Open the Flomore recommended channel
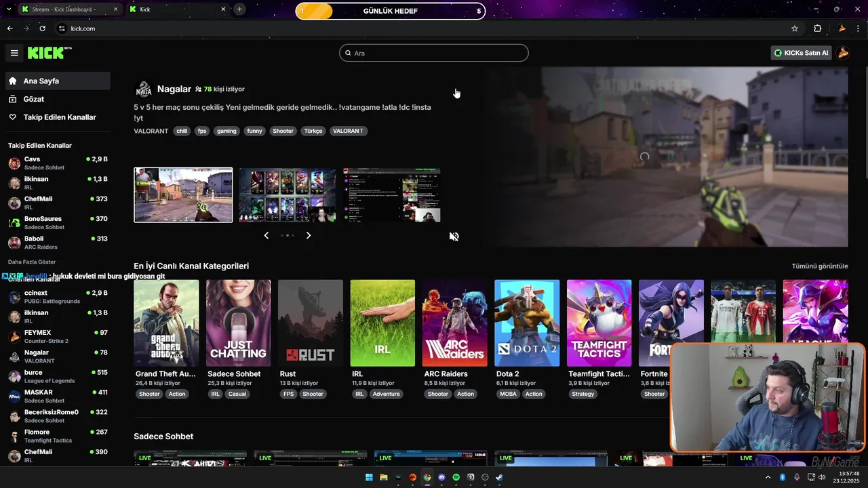 click(58, 436)
